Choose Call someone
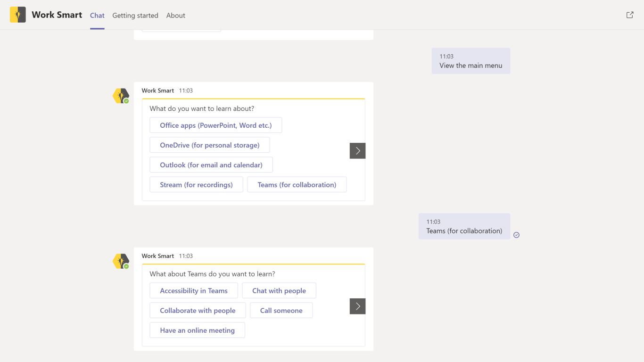This screenshot has width=644, height=362. (281, 311)
